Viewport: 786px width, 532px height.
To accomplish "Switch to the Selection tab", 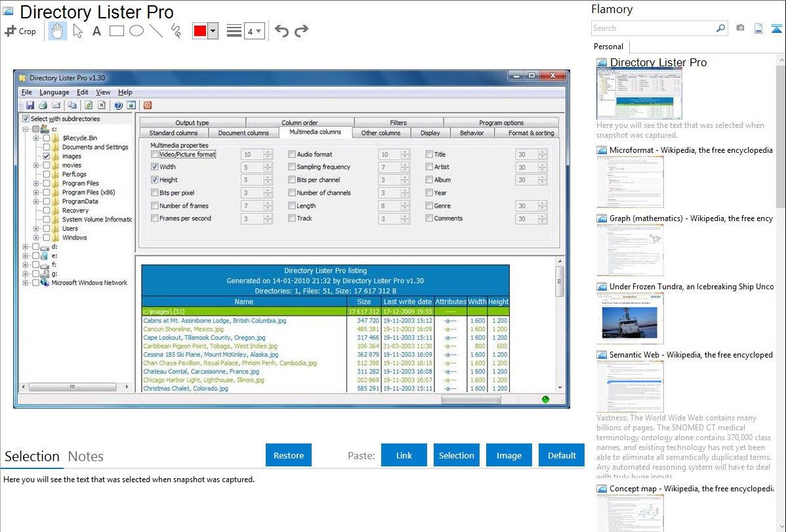I will 32,457.
